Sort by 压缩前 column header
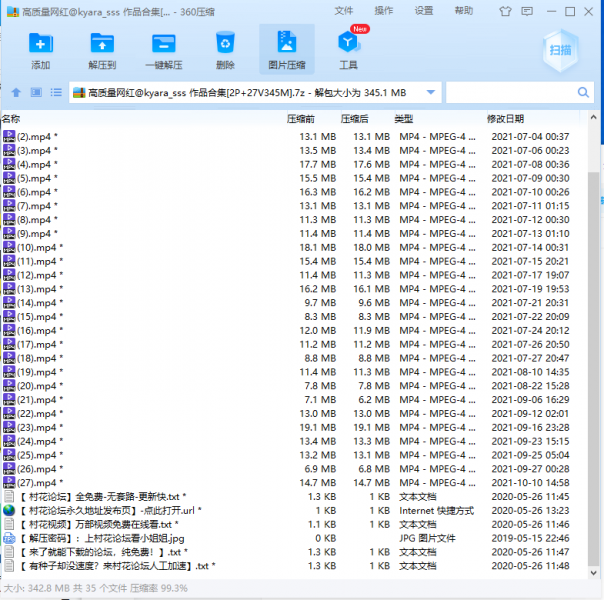Screen dimensions: 604x600 pos(301,119)
